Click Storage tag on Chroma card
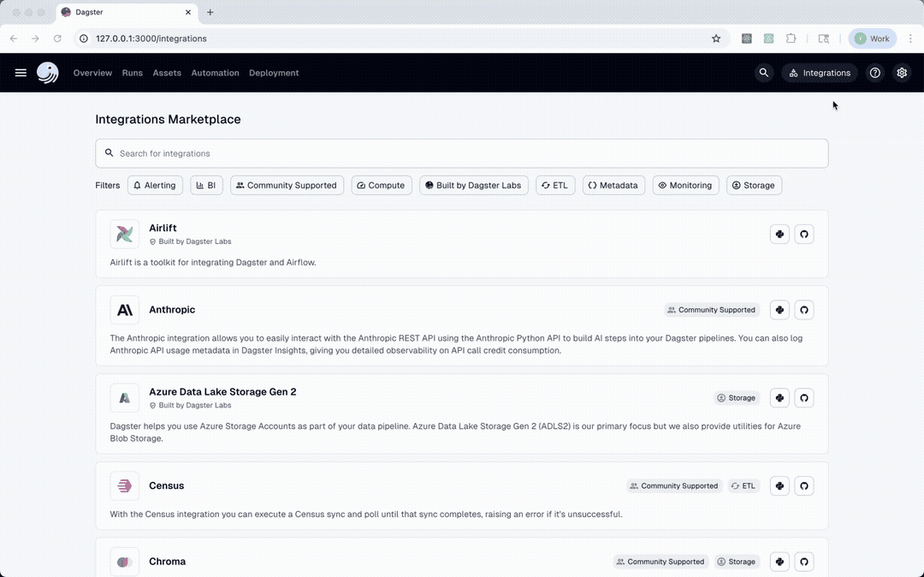 pyautogui.click(x=737, y=562)
